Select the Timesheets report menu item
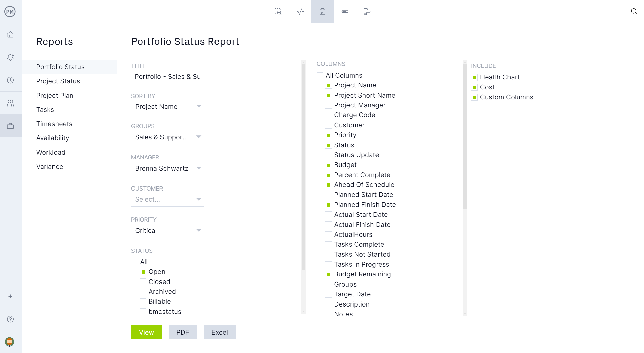The height and width of the screenshot is (353, 644). 54,124
